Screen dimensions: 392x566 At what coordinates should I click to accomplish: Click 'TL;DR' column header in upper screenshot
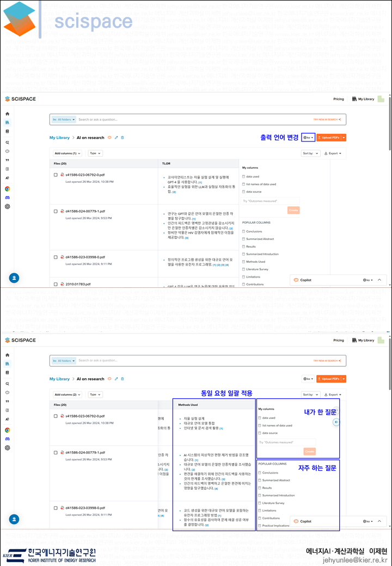166,163
